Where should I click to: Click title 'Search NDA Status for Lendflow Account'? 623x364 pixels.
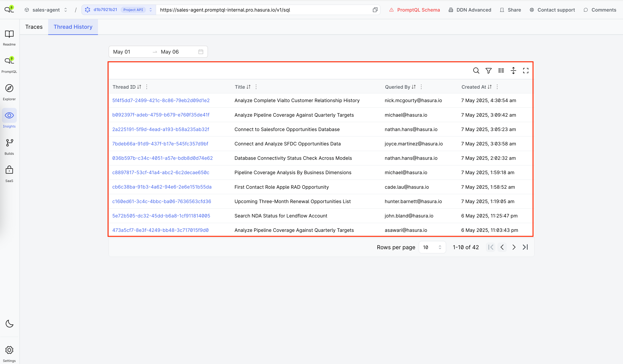(x=281, y=216)
